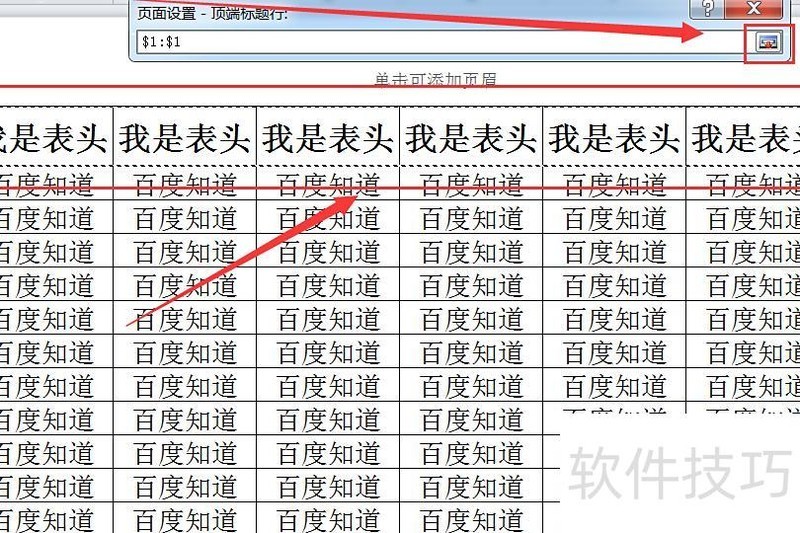
Task: Select '百度知道' in first data row, fifth column
Action: point(614,184)
